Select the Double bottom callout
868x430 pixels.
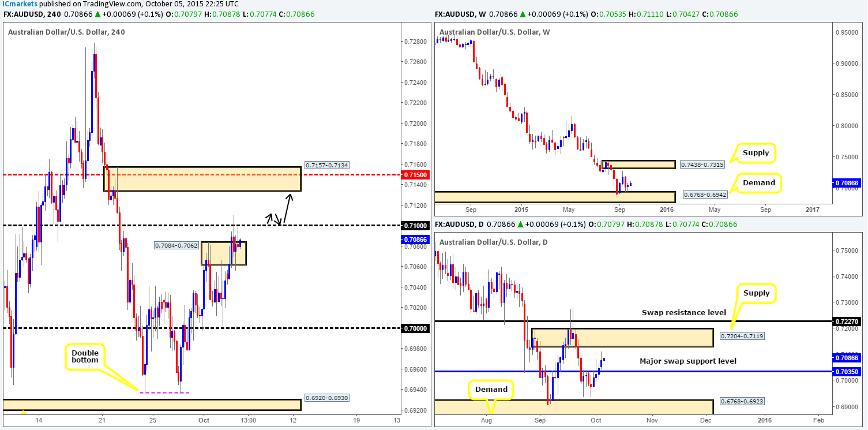pyautogui.click(x=86, y=357)
